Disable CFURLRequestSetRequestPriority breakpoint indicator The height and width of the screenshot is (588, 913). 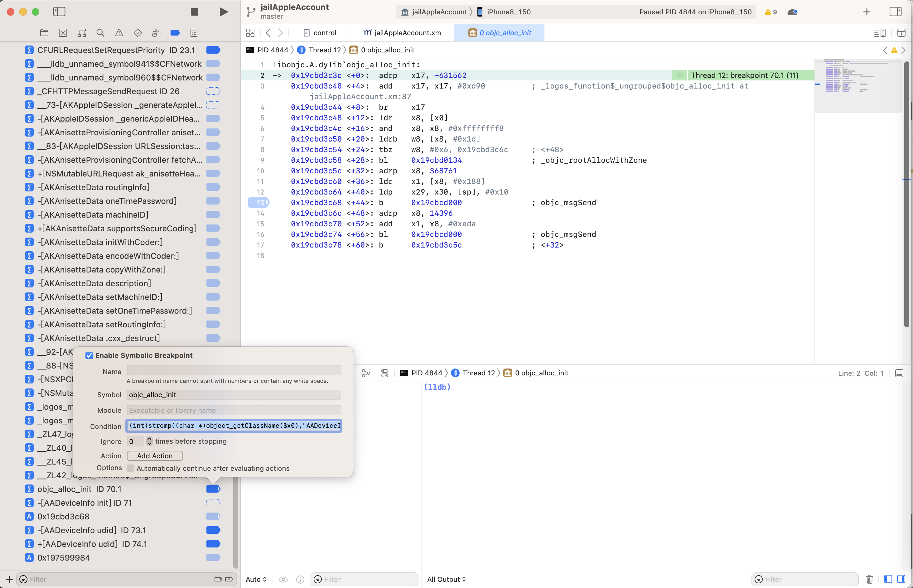point(214,50)
